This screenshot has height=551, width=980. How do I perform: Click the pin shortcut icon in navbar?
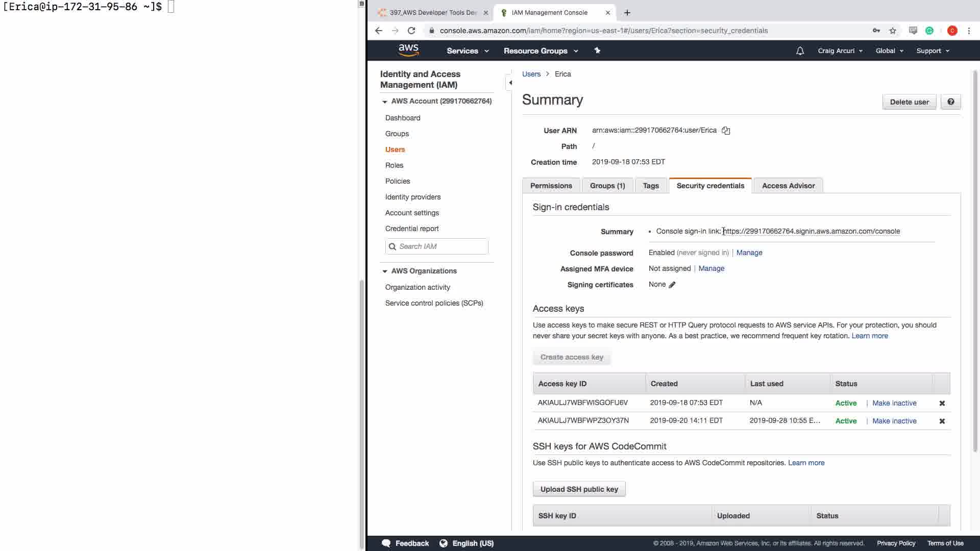click(597, 51)
